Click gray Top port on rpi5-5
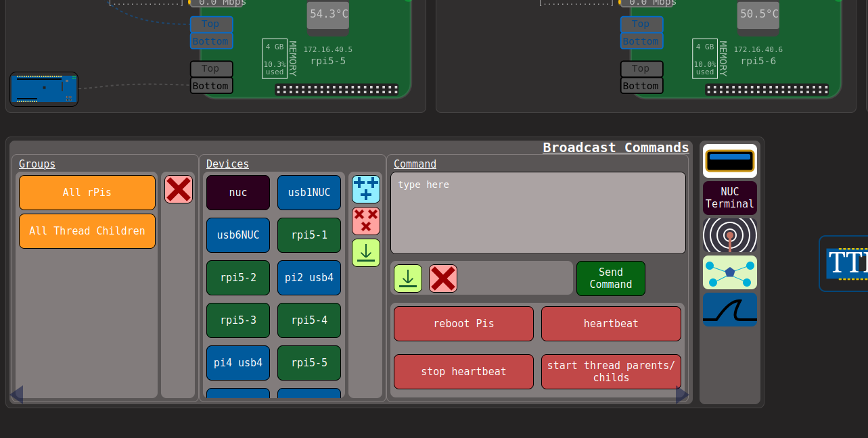This screenshot has height=438, width=868. pyautogui.click(x=211, y=69)
